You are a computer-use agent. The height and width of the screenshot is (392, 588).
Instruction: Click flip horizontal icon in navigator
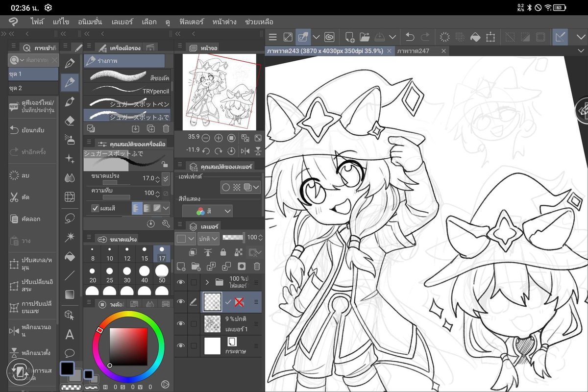[245, 151]
